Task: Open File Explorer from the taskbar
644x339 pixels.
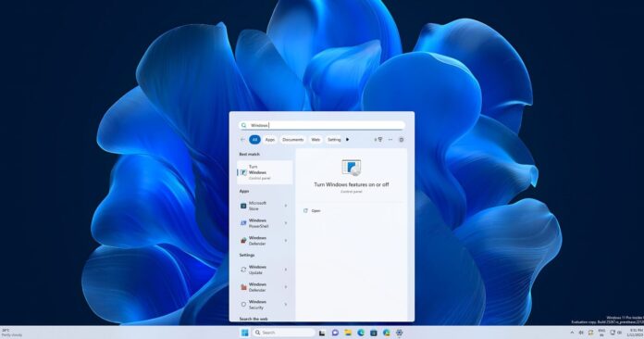Action: [x=348, y=333]
